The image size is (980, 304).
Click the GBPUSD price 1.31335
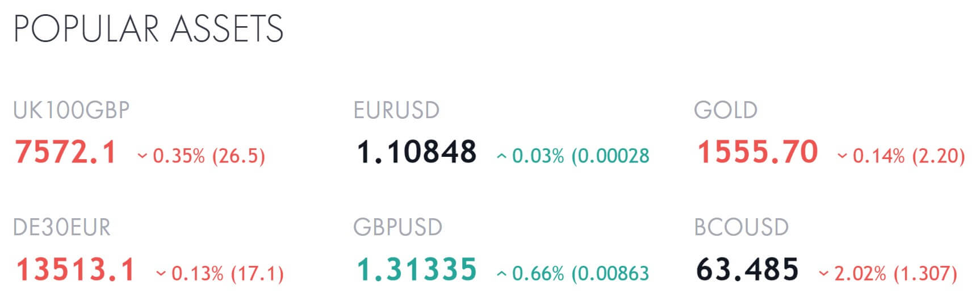click(417, 270)
